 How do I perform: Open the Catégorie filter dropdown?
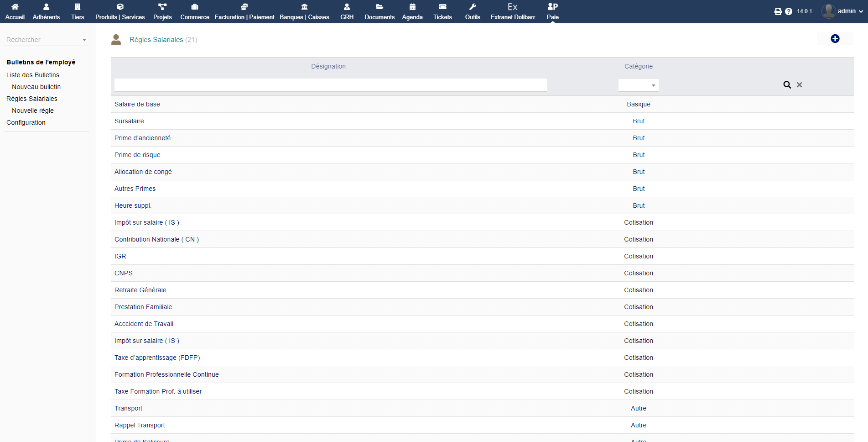pos(638,85)
